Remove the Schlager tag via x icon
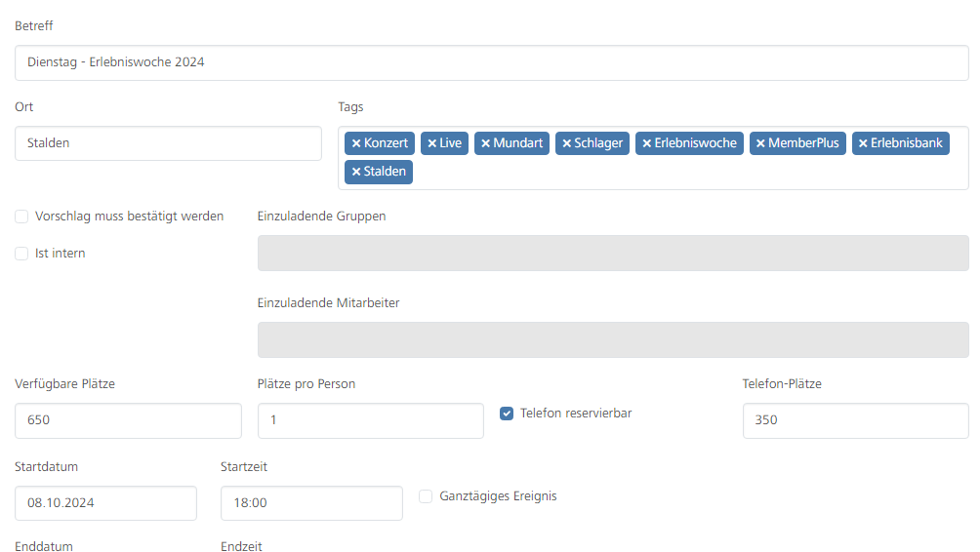The width and height of the screenshot is (980, 552). [x=566, y=143]
